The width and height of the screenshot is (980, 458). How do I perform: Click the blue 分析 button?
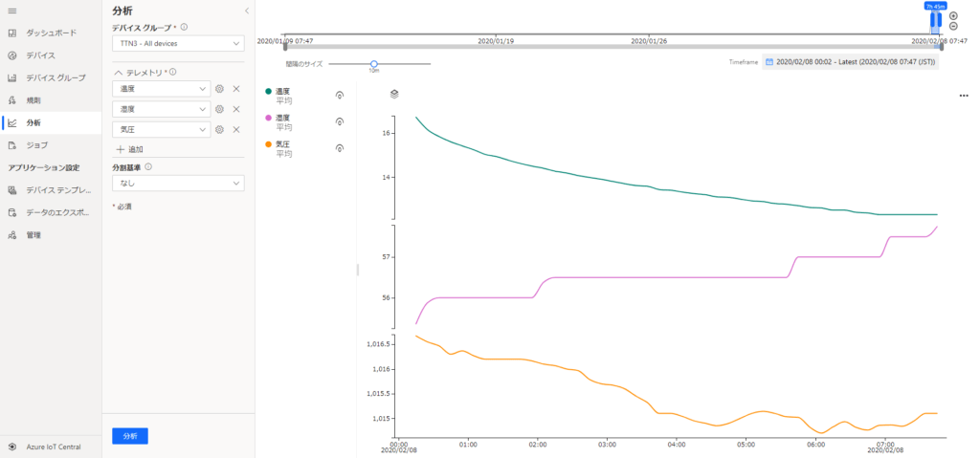tap(130, 436)
